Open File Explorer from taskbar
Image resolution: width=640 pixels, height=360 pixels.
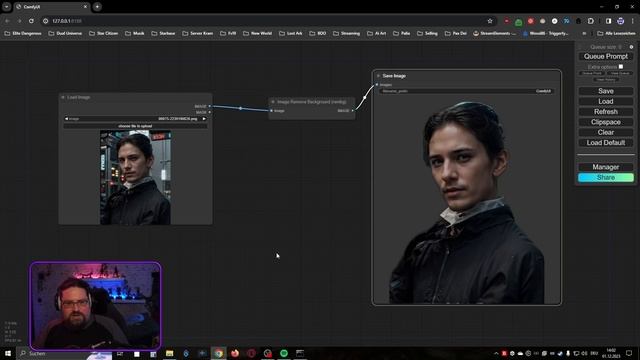169,353
